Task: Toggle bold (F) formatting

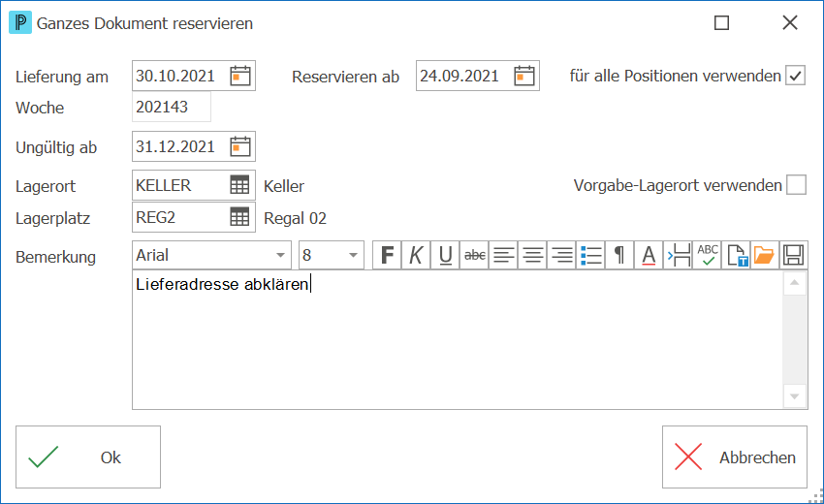Action: point(388,256)
